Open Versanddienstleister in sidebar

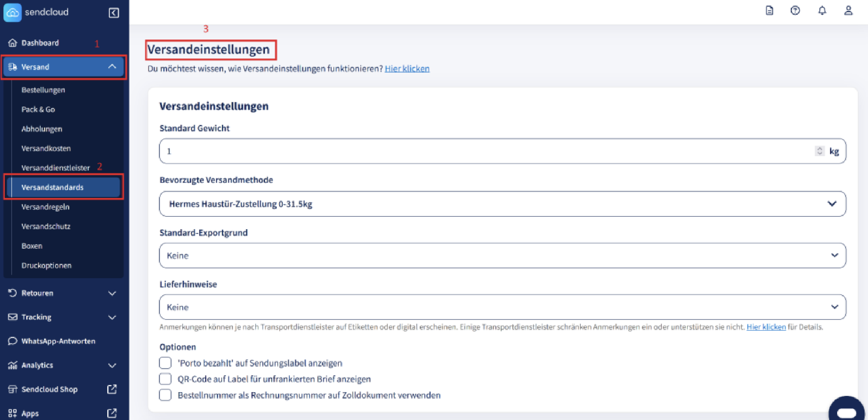[56, 168]
